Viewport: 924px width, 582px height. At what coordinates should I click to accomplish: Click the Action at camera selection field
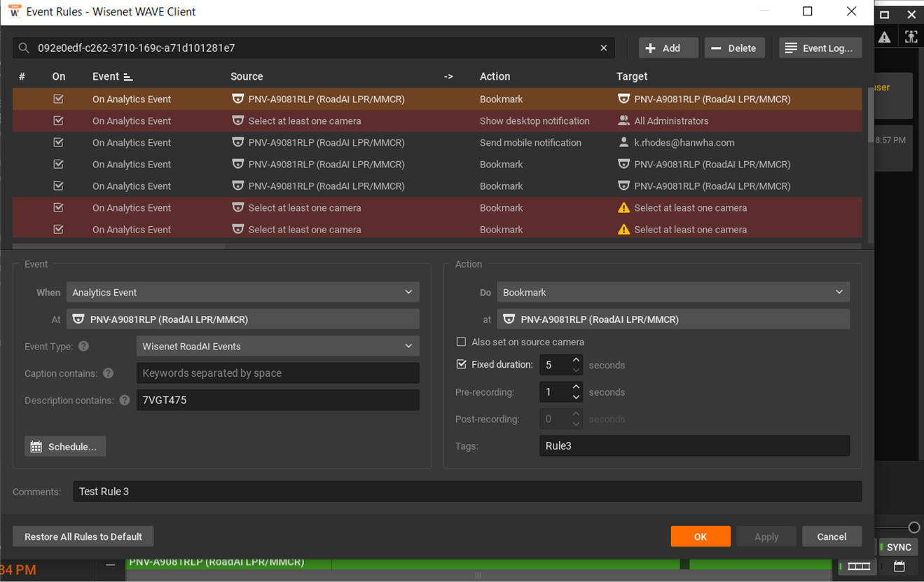673,319
